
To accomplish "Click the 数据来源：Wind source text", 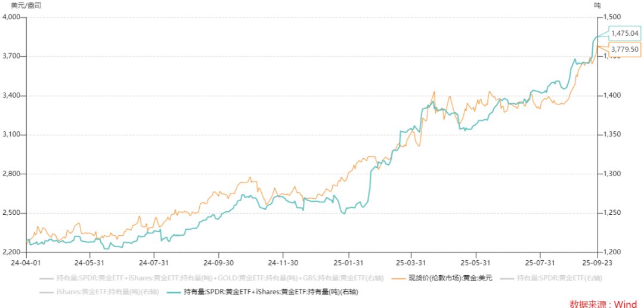I will click(x=603, y=304).
